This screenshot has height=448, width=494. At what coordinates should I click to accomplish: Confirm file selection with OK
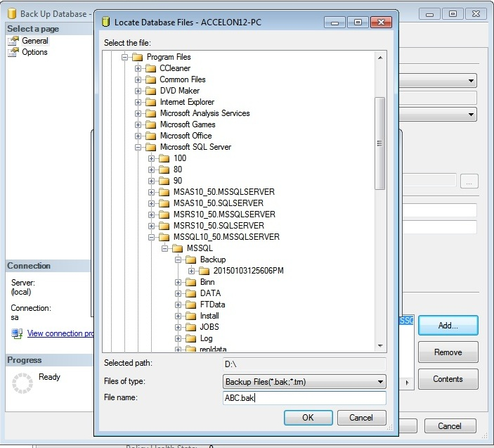click(x=308, y=418)
